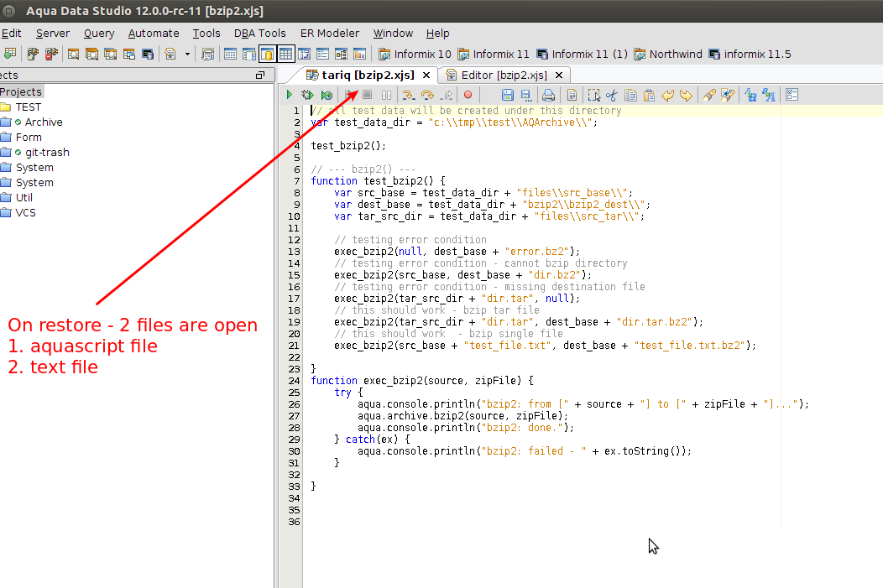Connect to Informix 10 server shortcut
The width and height of the screenshot is (883, 588).
point(415,54)
